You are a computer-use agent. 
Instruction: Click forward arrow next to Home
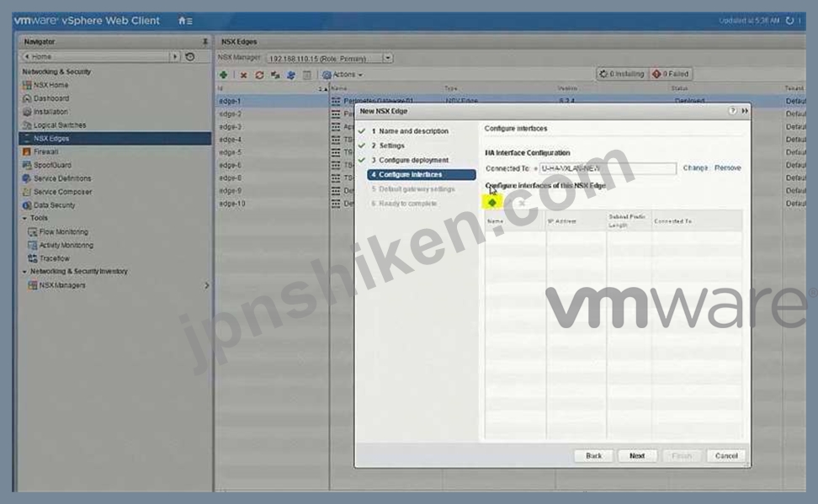(175, 56)
